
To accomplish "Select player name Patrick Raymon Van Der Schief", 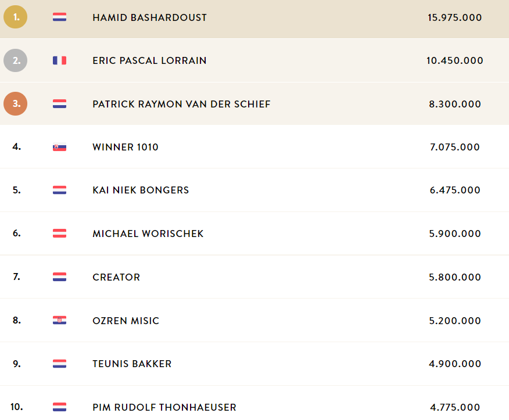I will click(181, 104).
